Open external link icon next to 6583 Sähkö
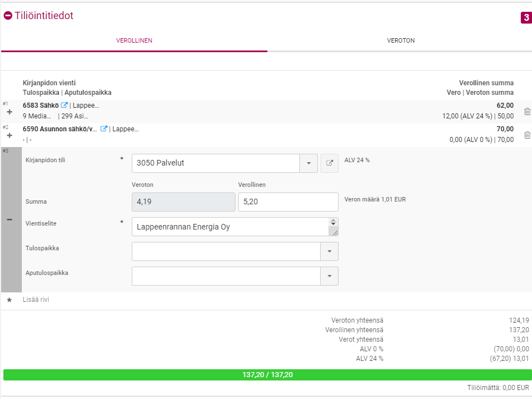The image size is (532, 399). pyautogui.click(x=64, y=106)
